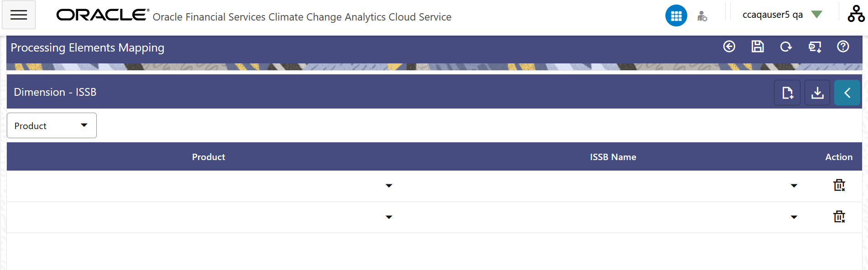The width and height of the screenshot is (868, 270).
Task: Click the hierarchy icon at top right
Action: click(856, 14)
